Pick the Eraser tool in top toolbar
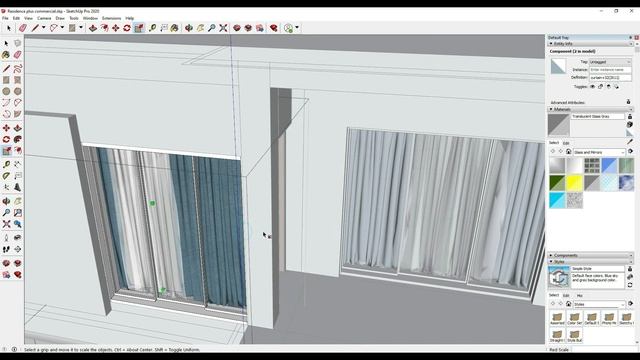The height and width of the screenshot is (360, 640). point(22,28)
